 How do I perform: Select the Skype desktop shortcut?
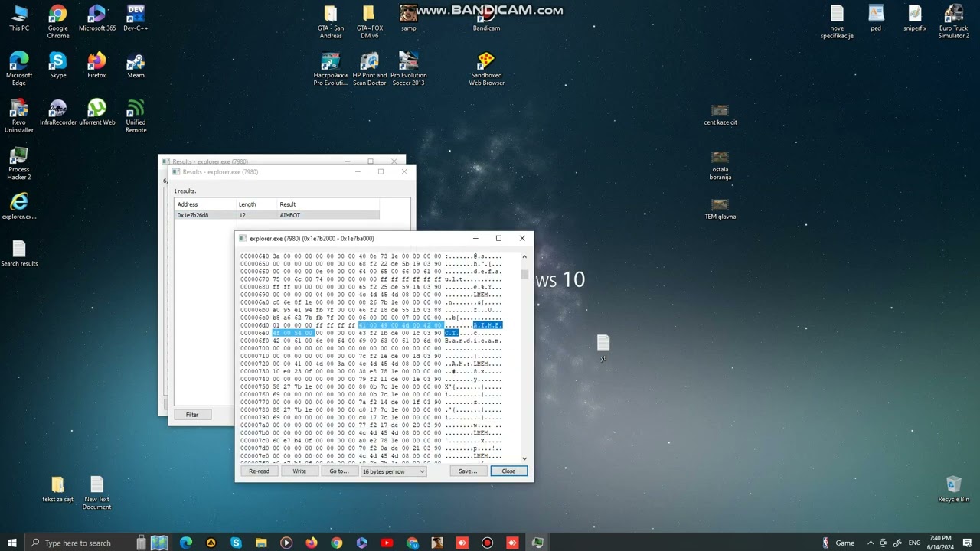58,65
